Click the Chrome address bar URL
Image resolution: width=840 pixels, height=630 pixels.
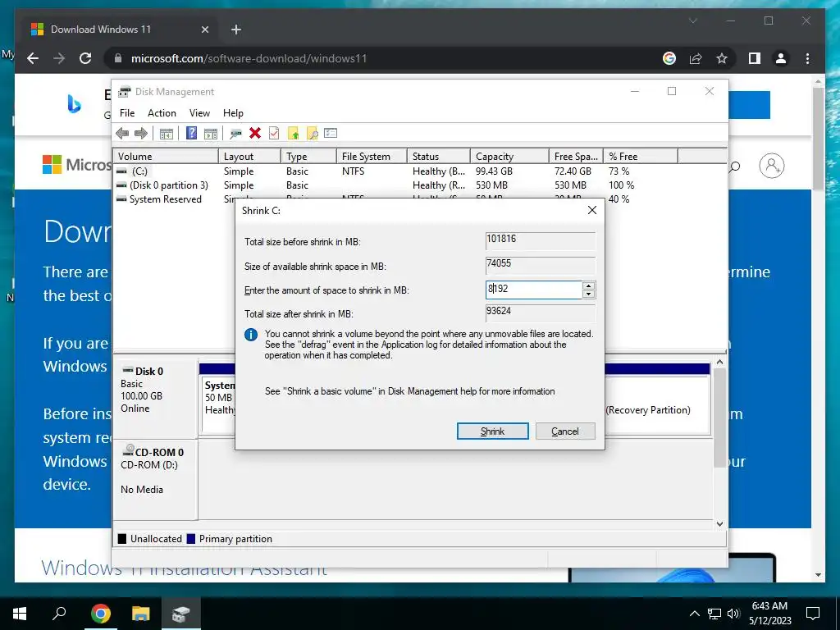[x=249, y=58]
